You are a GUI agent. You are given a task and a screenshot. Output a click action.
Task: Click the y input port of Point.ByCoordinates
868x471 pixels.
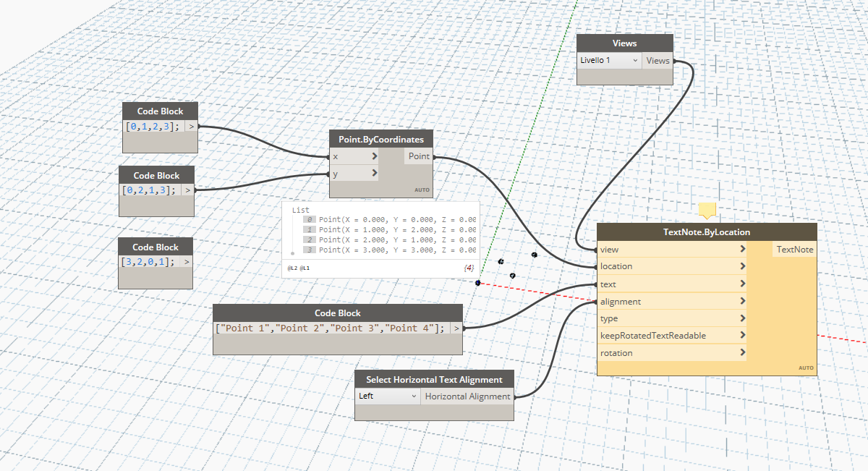click(x=354, y=174)
